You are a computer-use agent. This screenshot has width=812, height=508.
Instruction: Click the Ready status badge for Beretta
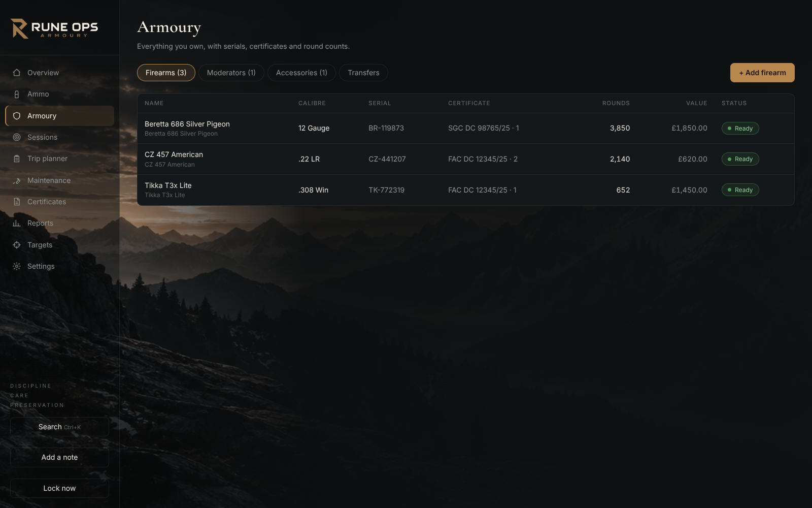740,129
